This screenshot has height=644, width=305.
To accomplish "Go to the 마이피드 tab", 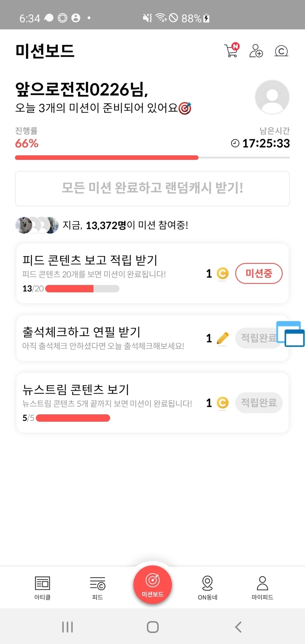I will [262, 587].
